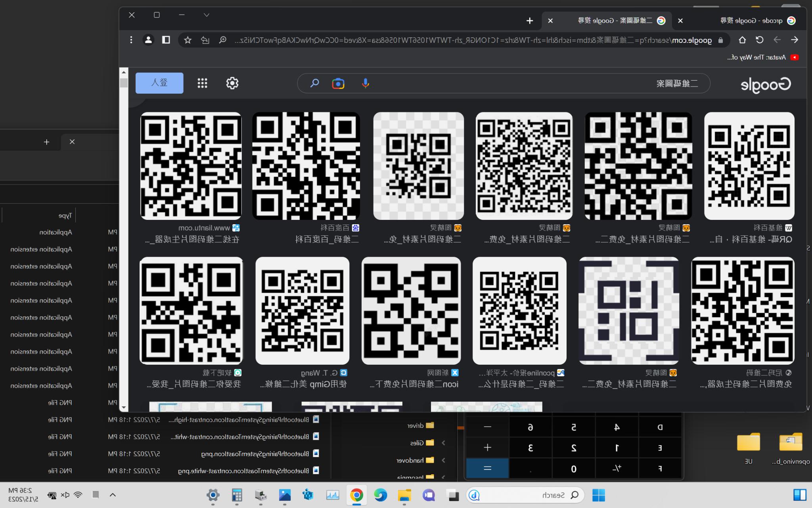Viewport: 812px width, 508px height.
Task: Expand the handover folder in Explorer tree
Action: coord(443,460)
